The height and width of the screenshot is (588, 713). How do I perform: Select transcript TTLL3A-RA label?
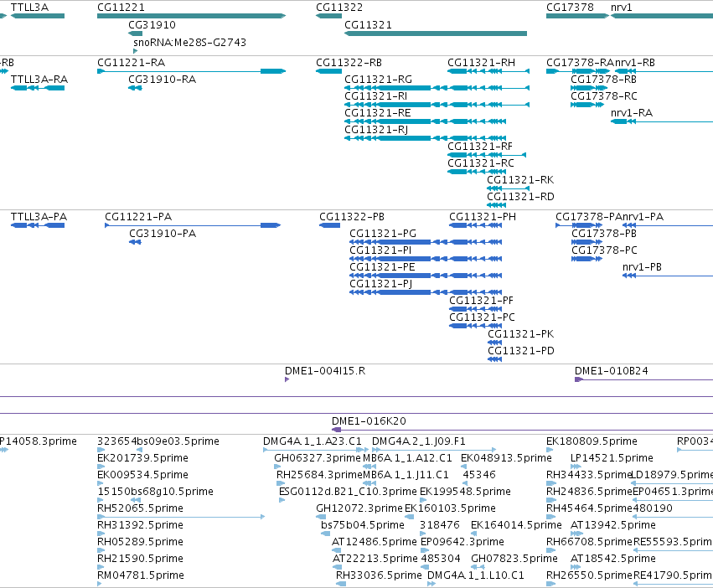(x=39, y=79)
